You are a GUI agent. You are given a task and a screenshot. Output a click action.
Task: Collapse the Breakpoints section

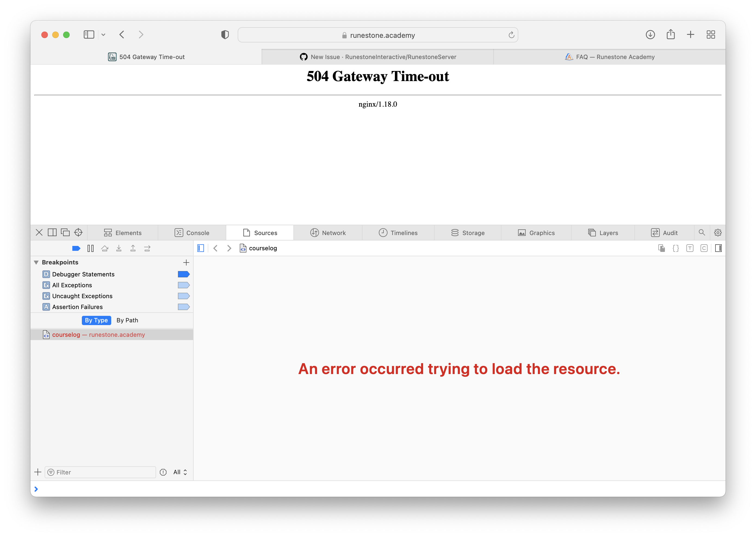[36, 262]
